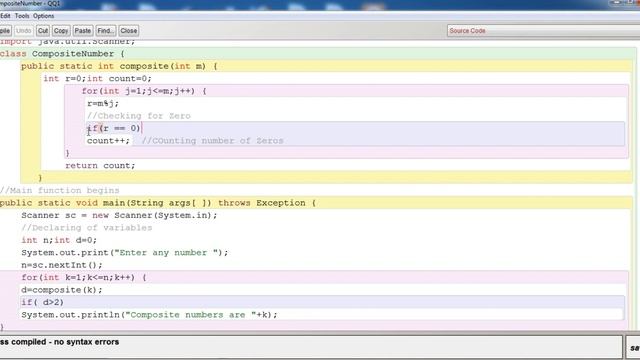This screenshot has height=360, width=640.
Task: Click the Cut button
Action: click(43, 31)
